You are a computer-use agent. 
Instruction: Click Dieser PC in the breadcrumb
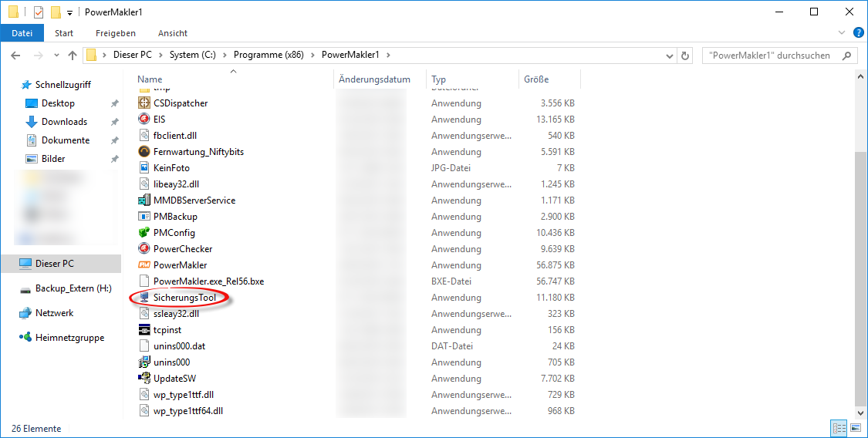coord(132,55)
